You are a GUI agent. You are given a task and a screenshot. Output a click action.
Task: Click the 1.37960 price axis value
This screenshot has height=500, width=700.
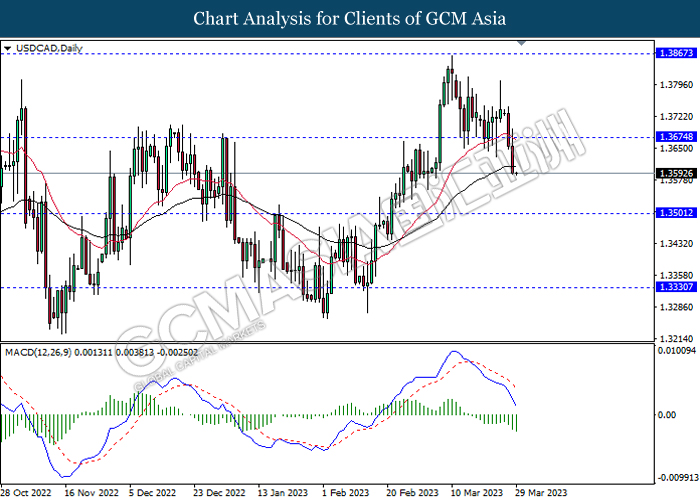tap(676, 84)
